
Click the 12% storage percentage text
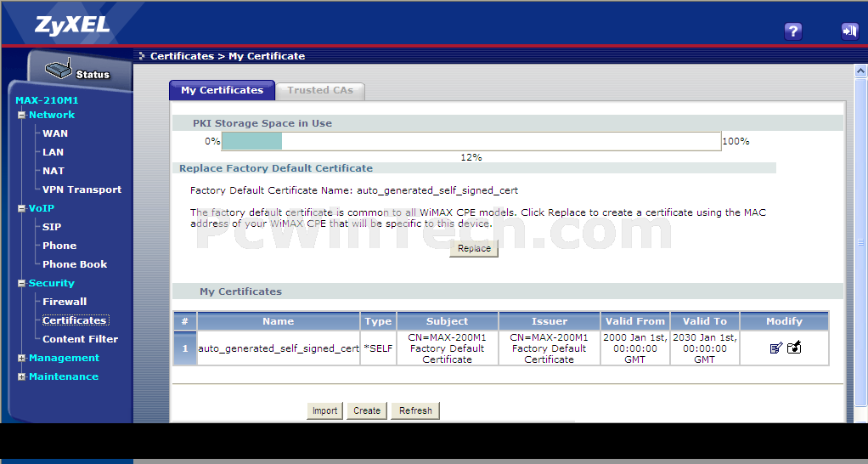(471, 158)
